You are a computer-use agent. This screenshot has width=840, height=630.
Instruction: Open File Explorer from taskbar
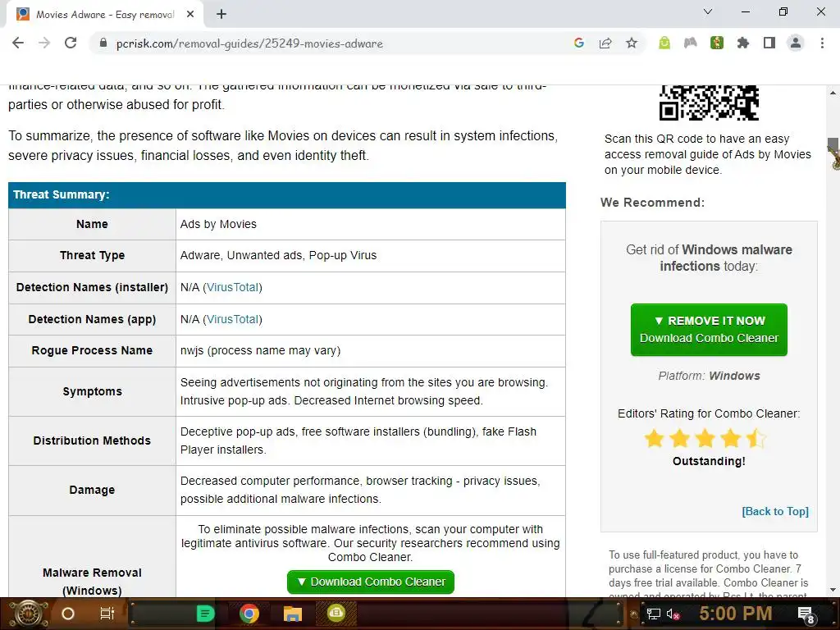pyautogui.click(x=293, y=614)
